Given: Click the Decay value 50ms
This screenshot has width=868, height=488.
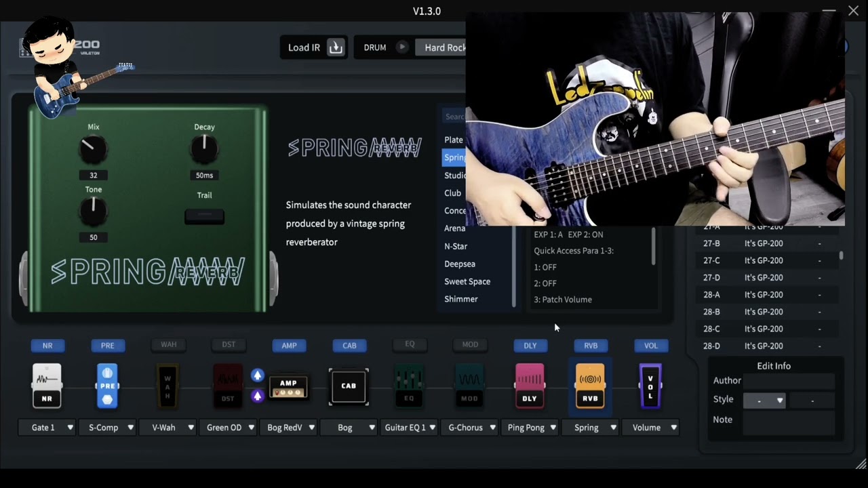Looking at the screenshot, I should click(x=204, y=176).
